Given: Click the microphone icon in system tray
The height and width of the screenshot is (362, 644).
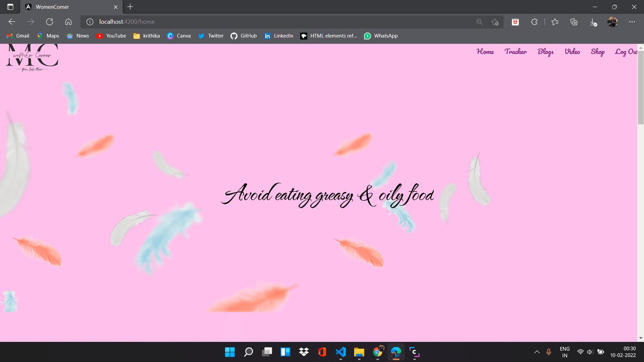Looking at the screenshot, I should 549,352.
